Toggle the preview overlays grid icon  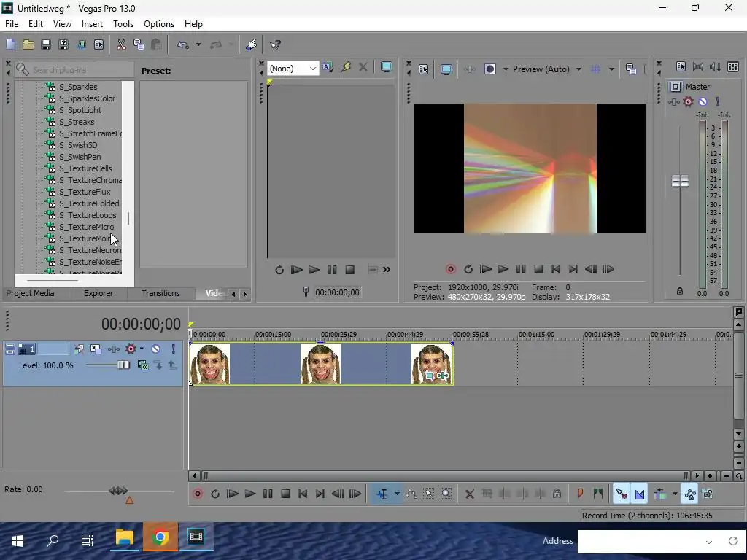click(595, 69)
